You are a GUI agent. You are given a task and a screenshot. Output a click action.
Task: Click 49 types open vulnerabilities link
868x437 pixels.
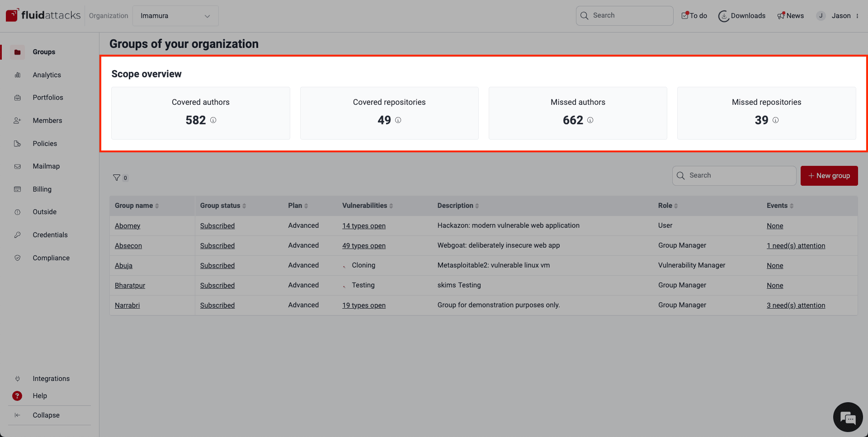pyautogui.click(x=364, y=246)
